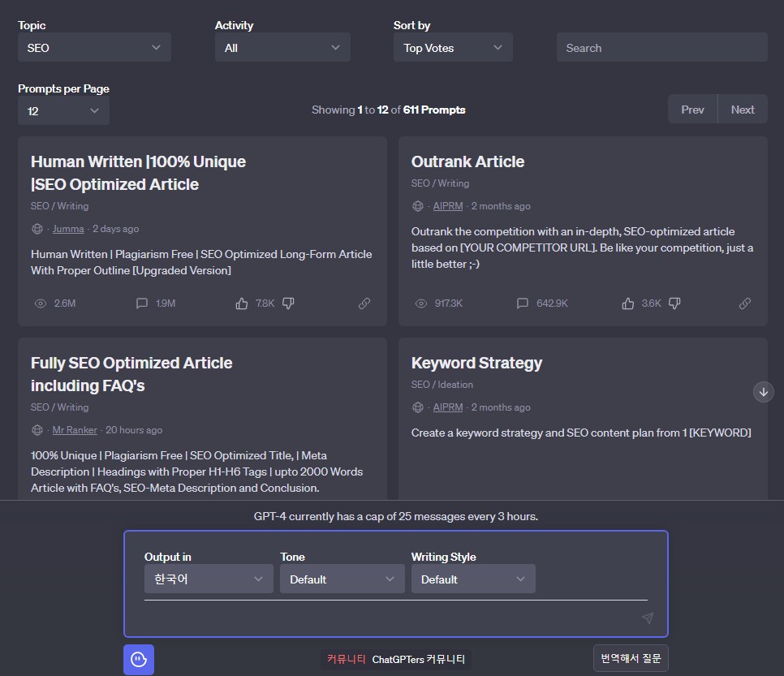Click the purple chat face icon button
Viewport: 784px width, 676px height.
139,660
